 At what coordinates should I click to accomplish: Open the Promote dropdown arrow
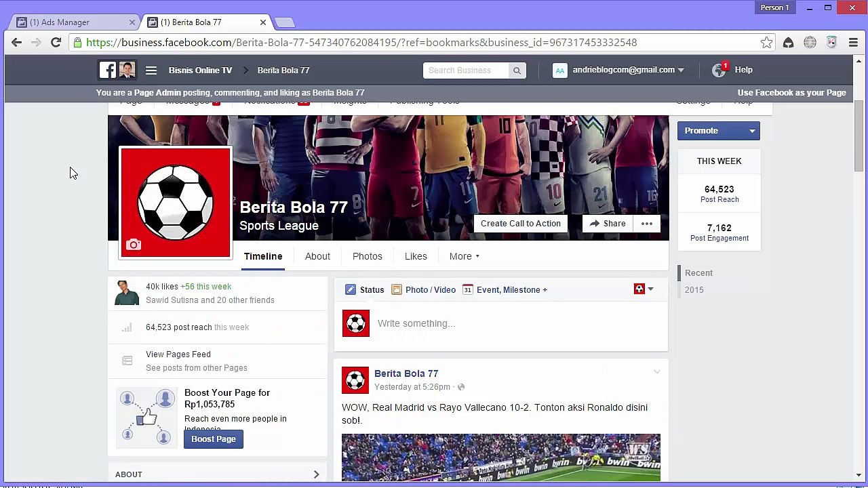pyautogui.click(x=752, y=131)
